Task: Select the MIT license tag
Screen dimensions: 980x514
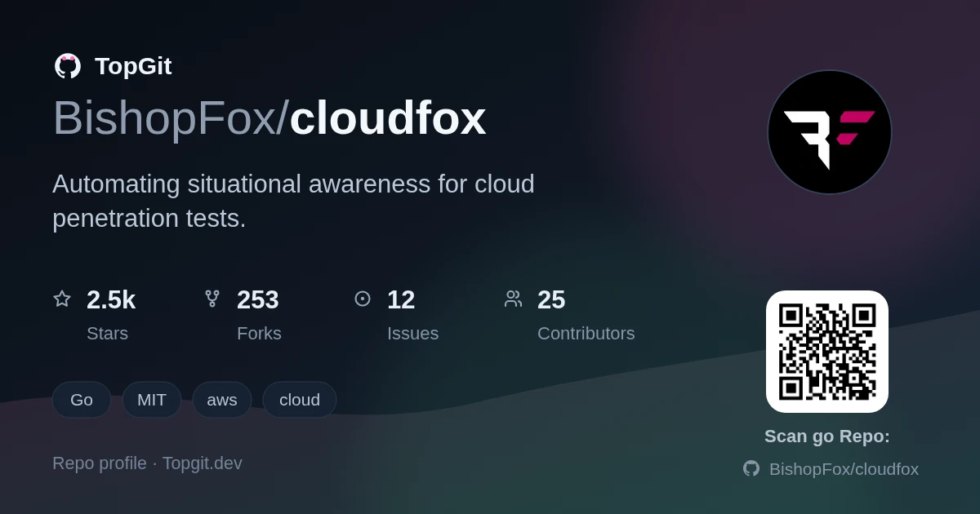Action: [152, 400]
